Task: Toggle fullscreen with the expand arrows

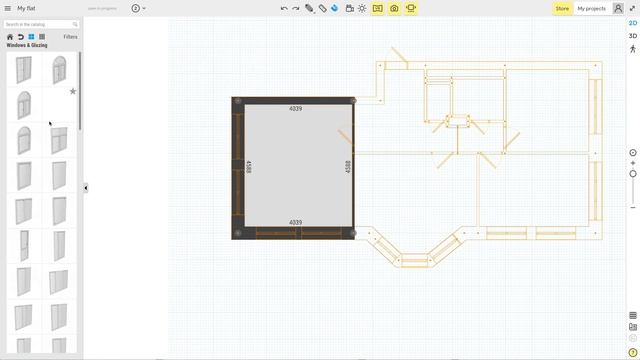Action: [633, 8]
